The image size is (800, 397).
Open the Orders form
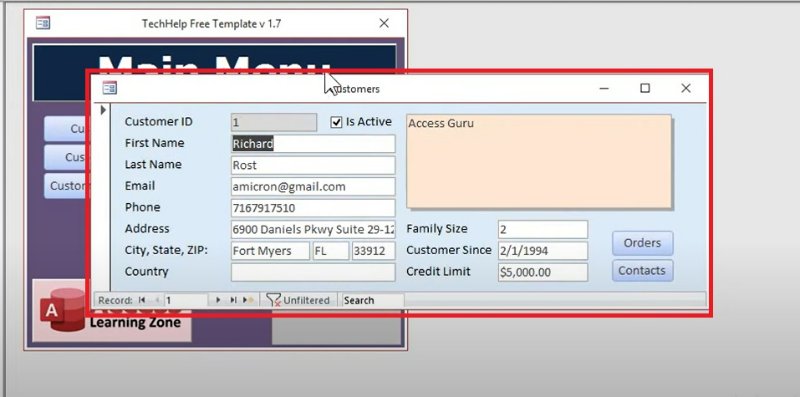[642, 243]
